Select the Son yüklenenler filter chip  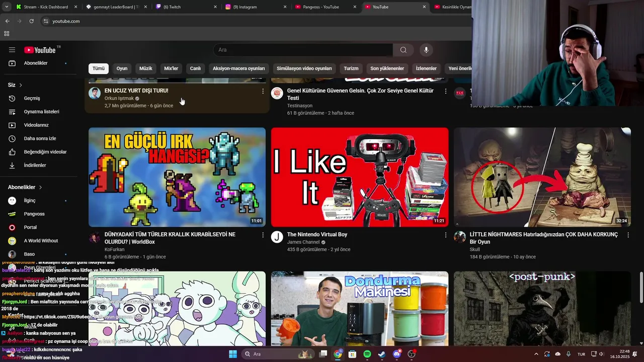click(387, 68)
